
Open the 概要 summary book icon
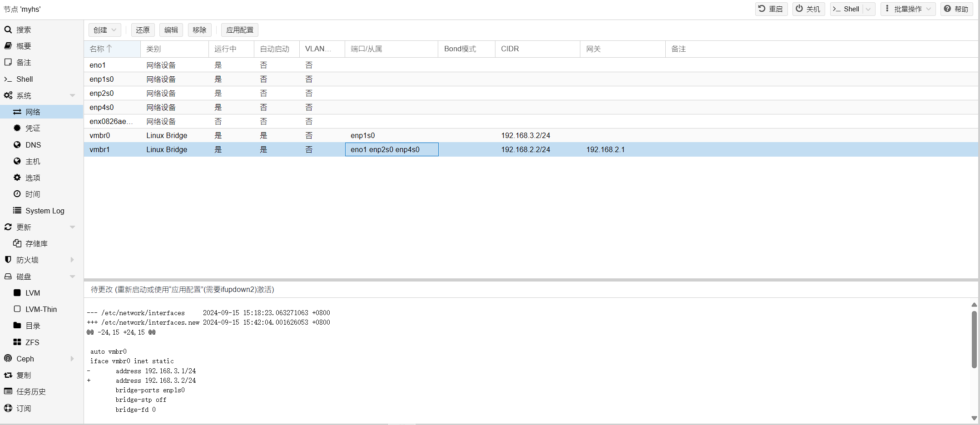(8, 46)
